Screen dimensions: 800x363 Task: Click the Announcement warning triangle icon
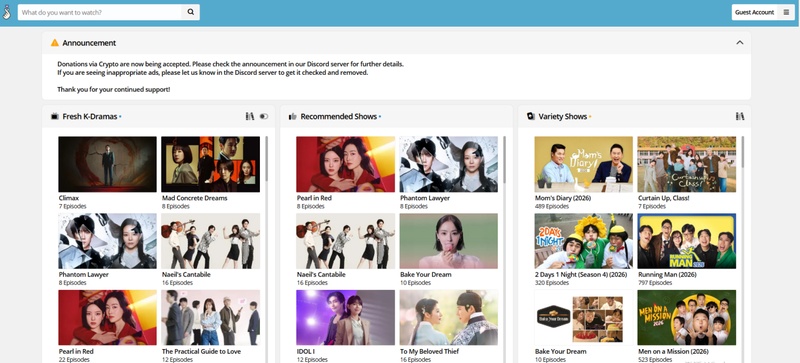[55, 43]
